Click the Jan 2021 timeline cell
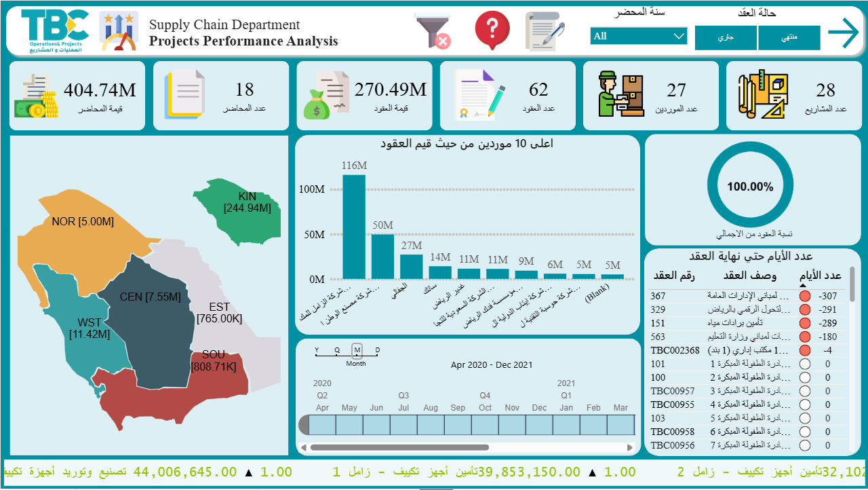Screen dimensions: 868x490 tap(566, 425)
